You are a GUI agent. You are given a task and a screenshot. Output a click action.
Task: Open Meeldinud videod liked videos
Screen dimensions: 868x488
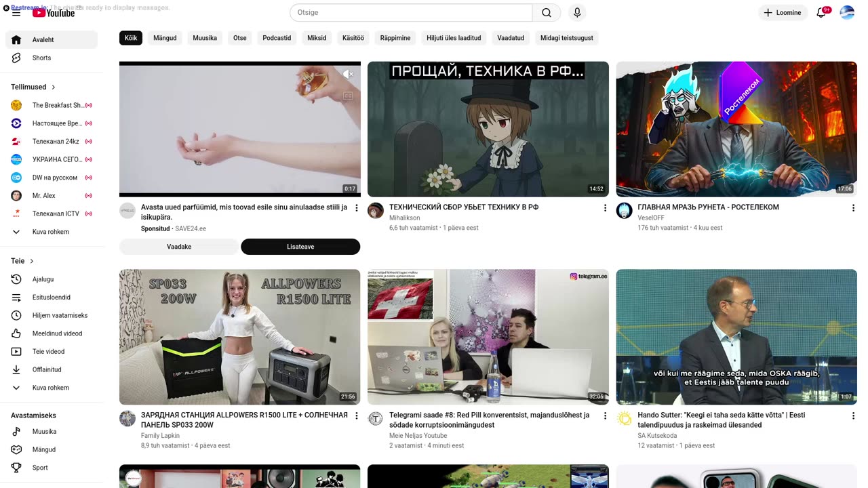tap(52, 333)
